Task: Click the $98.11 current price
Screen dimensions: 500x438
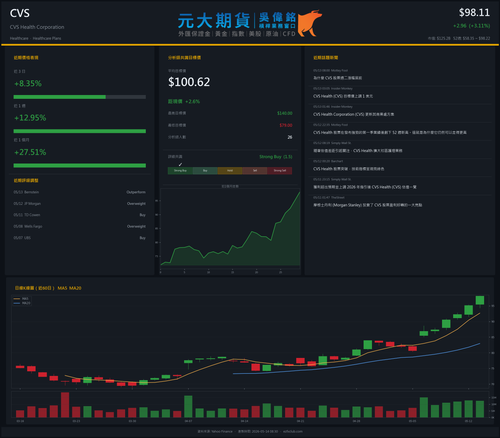Action: [474, 13]
